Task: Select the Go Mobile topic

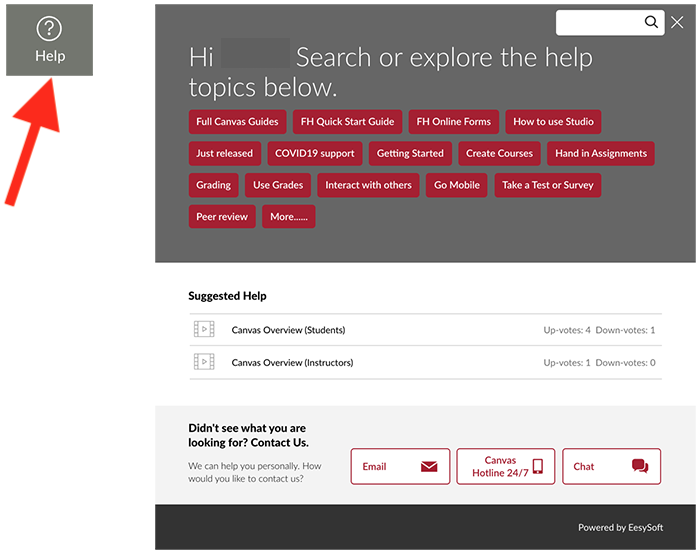Action: (457, 185)
